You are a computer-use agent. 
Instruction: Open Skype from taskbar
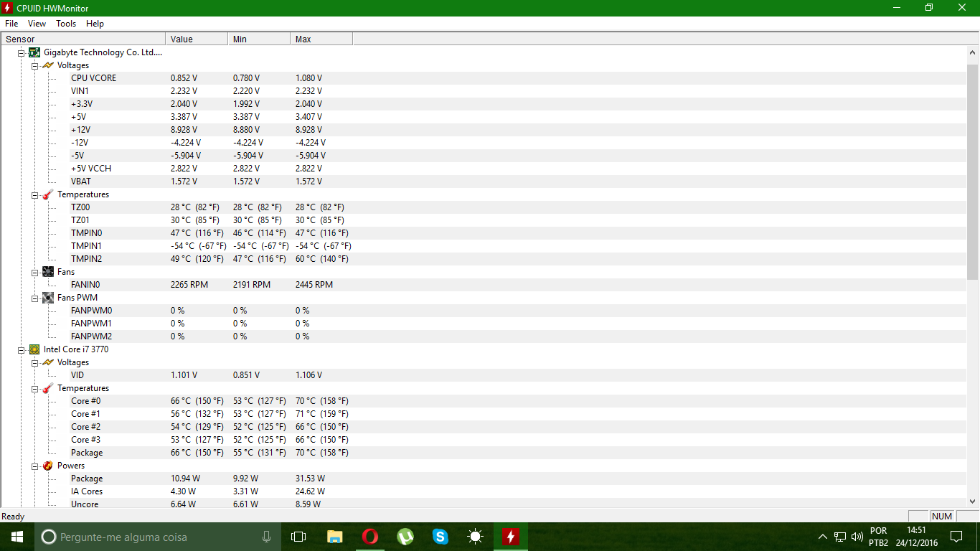point(440,537)
